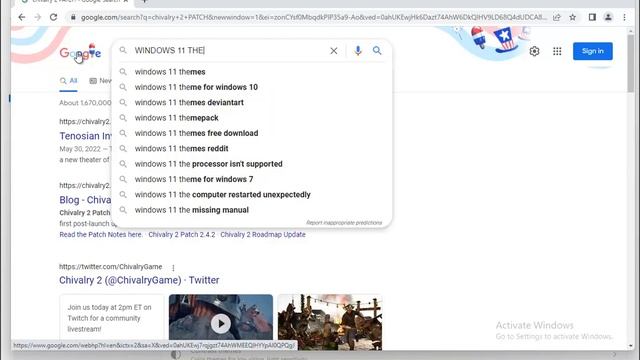Click the share page icon in address bar
The image size is (640, 360).
(557, 17)
